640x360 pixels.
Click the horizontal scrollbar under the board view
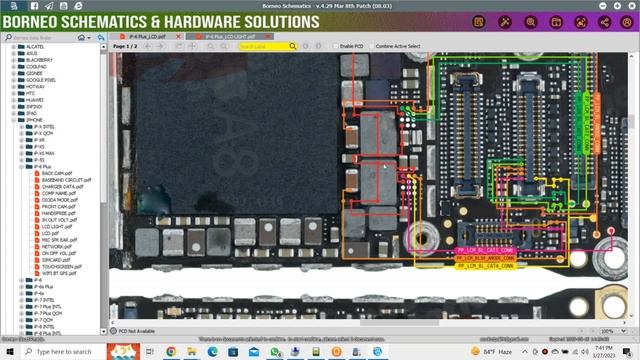pos(399,322)
